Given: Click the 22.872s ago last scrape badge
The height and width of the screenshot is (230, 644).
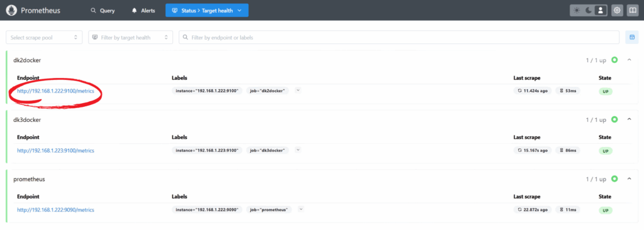Looking at the screenshot, I should [533, 209].
